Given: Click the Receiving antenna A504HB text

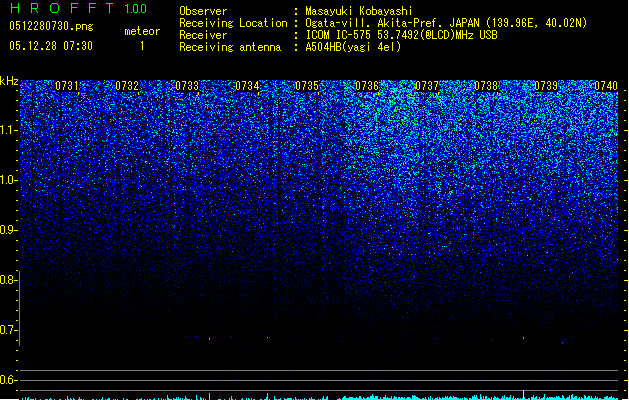Looking at the screenshot, I should (353, 47).
